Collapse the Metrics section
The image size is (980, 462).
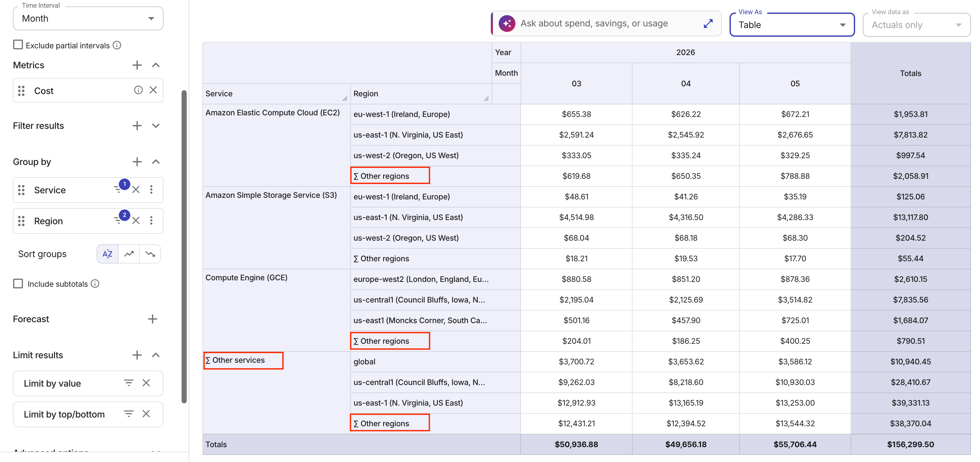155,65
